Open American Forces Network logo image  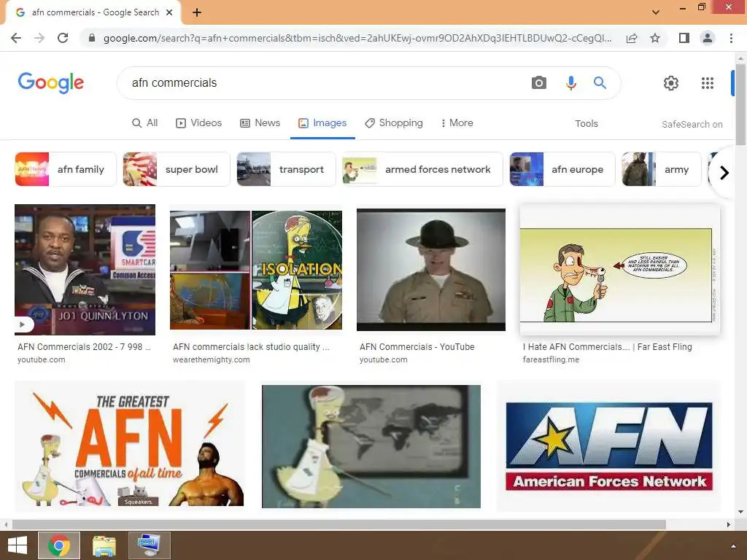click(x=609, y=446)
